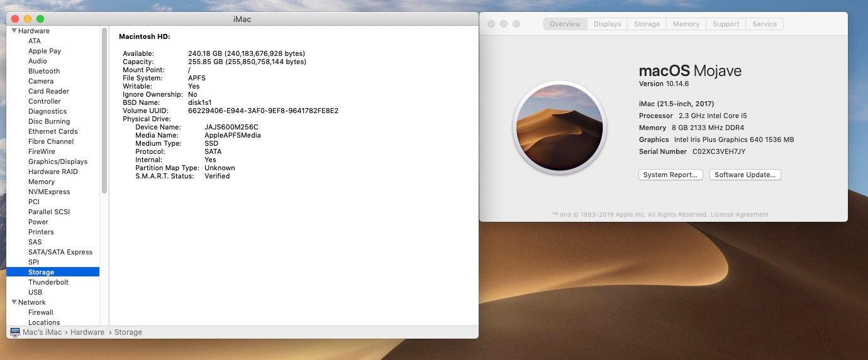Collapse the Hardware section triangle
Image resolution: width=868 pixels, height=360 pixels.
click(14, 31)
